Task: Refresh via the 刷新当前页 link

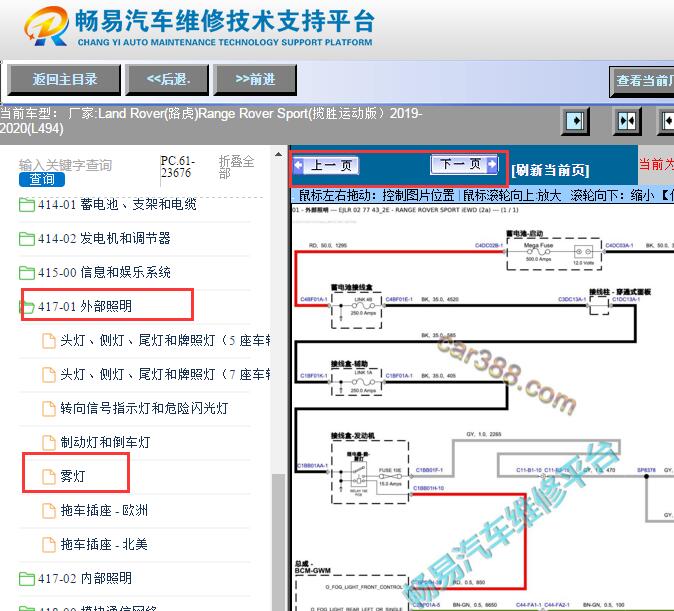Action: coord(550,170)
